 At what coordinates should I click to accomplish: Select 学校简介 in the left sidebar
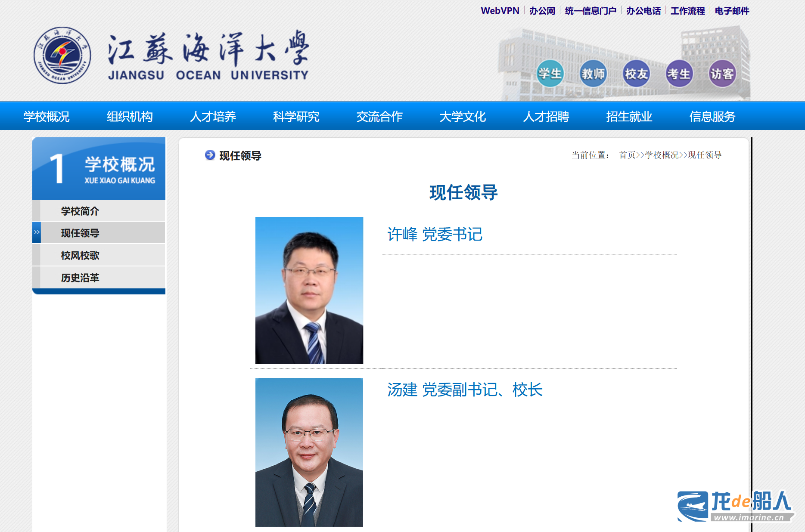(80, 211)
